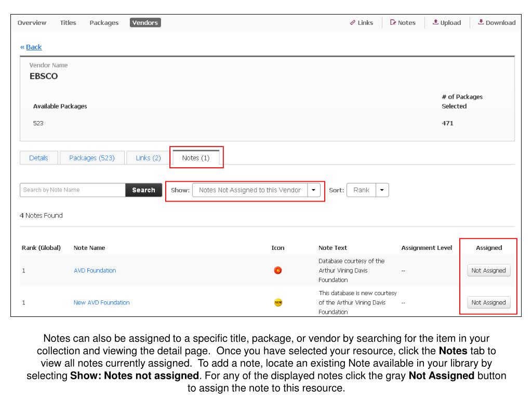Follow the Back link
The height and width of the screenshot is (399, 532).
tap(34, 47)
